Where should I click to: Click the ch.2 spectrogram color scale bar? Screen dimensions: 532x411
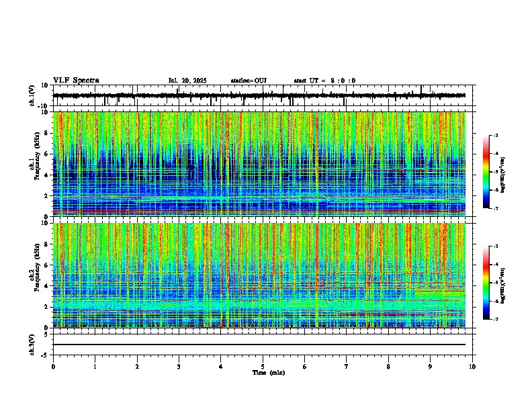(486, 283)
